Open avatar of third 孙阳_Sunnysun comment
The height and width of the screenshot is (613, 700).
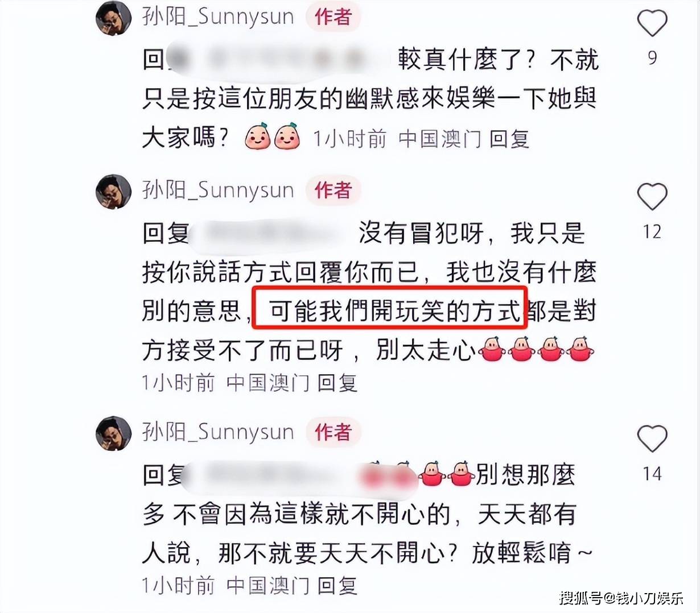114,433
